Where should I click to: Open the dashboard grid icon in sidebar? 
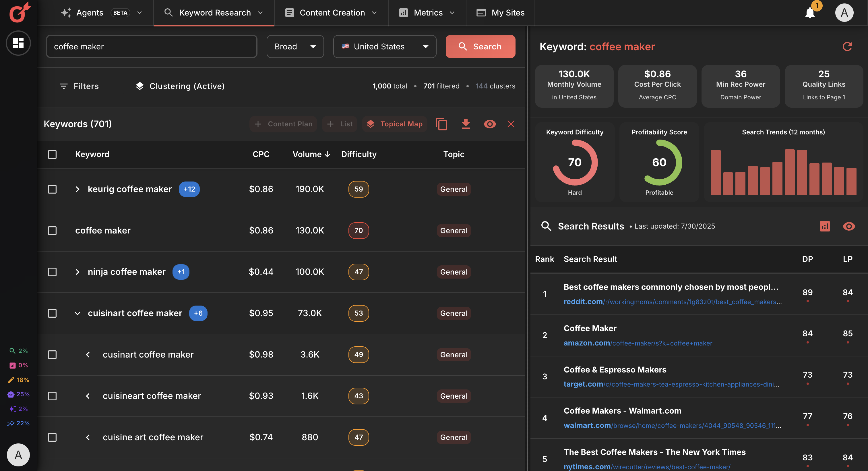18,43
